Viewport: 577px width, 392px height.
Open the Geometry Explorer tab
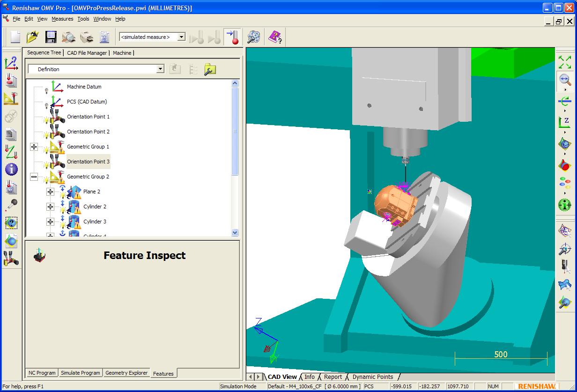126,373
